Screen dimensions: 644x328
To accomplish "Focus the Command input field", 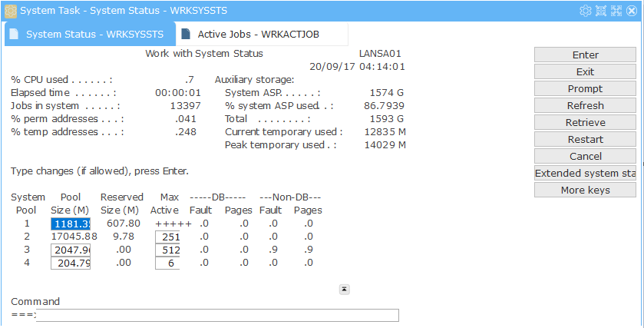I will tap(217, 315).
